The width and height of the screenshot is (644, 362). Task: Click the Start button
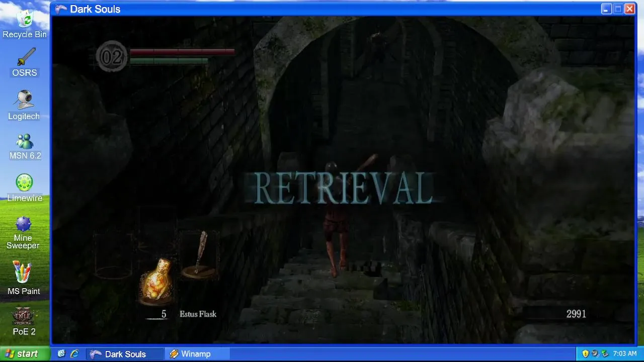(25, 354)
